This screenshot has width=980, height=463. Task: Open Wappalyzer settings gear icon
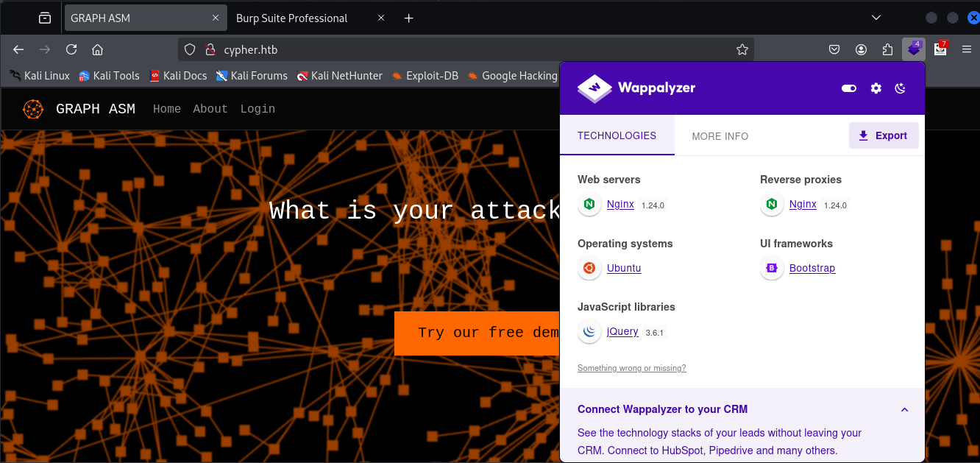[876, 88]
